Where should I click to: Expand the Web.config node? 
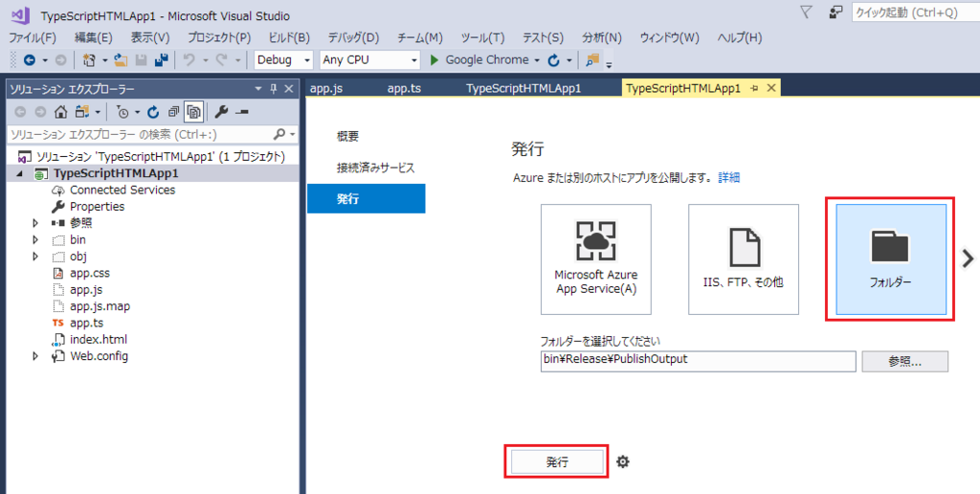35,356
